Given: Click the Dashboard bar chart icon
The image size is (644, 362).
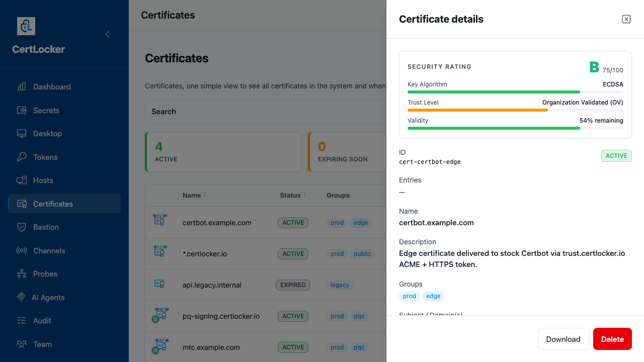Looking at the screenshot, I should [22, 86].
